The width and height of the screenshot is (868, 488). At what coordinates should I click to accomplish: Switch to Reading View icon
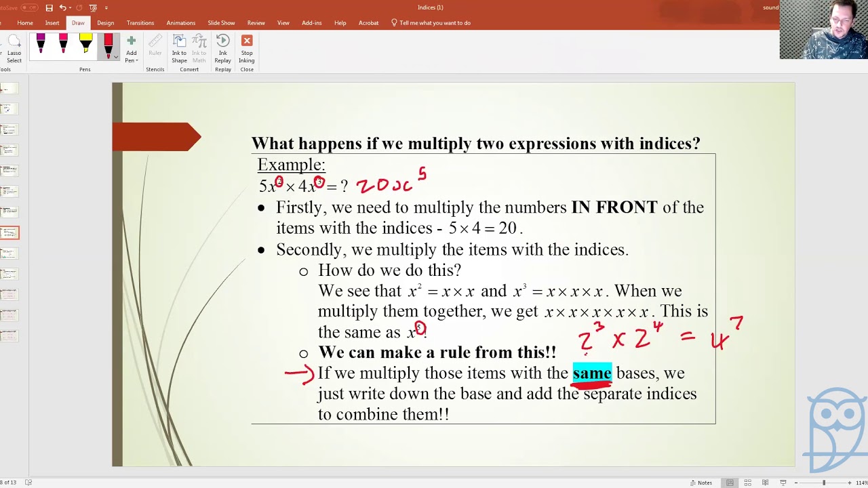(x=765, y=483)
